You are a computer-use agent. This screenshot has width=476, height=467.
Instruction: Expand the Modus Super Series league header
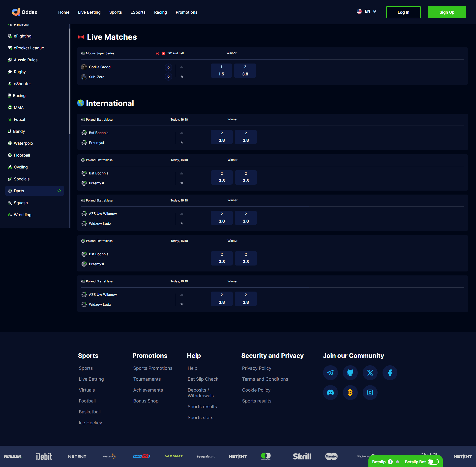coord(100,53)
